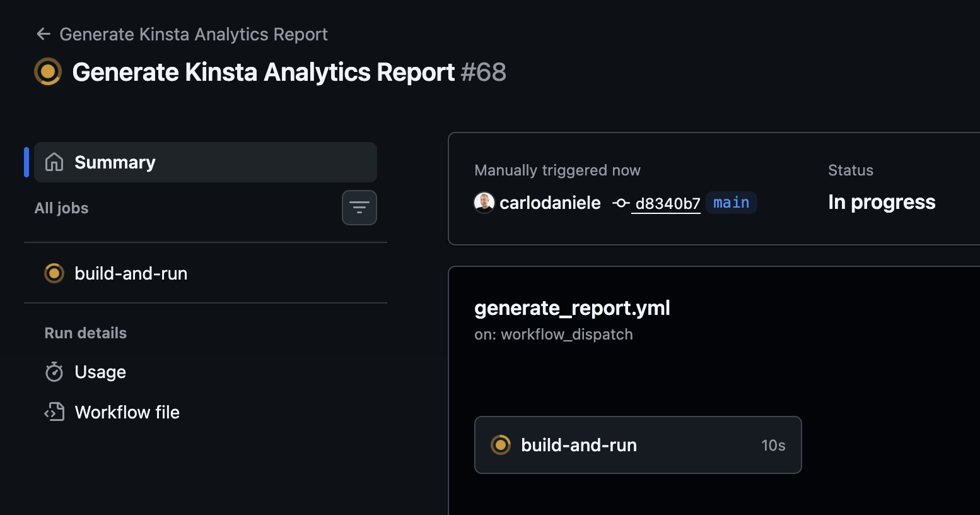This screenshot has height=515, width=980.
Task: Click the stopwatch icon next to Usage
Action: click(54, 372)
